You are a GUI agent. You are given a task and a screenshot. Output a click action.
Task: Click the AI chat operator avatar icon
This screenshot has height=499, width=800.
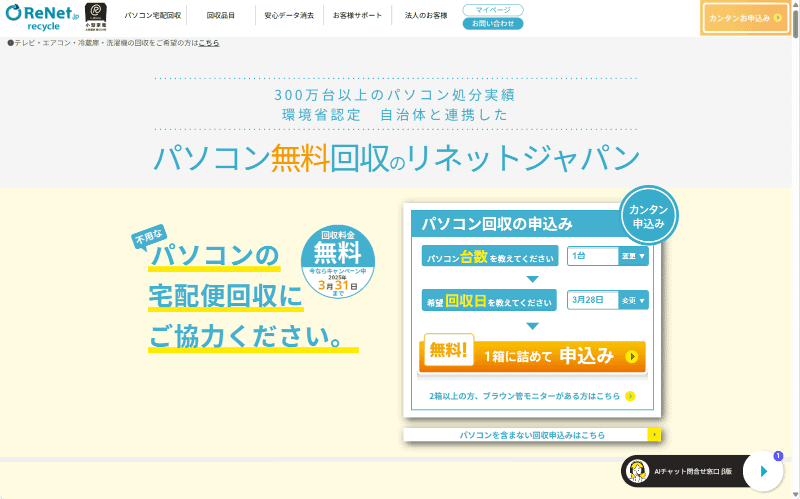point(637,471)
